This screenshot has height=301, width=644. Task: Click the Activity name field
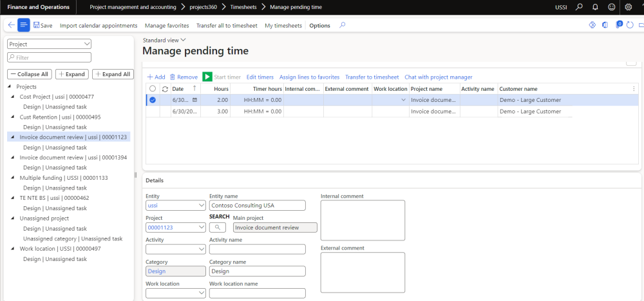(x=258, y=249)
